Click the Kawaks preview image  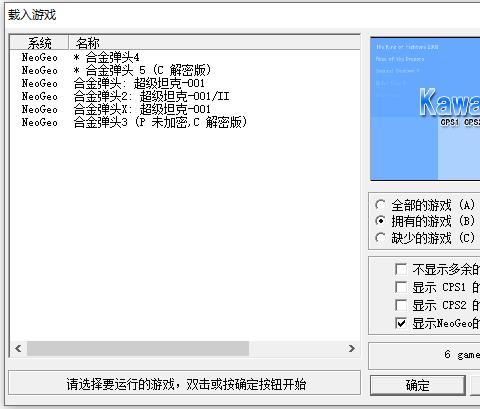click(425, 109)
